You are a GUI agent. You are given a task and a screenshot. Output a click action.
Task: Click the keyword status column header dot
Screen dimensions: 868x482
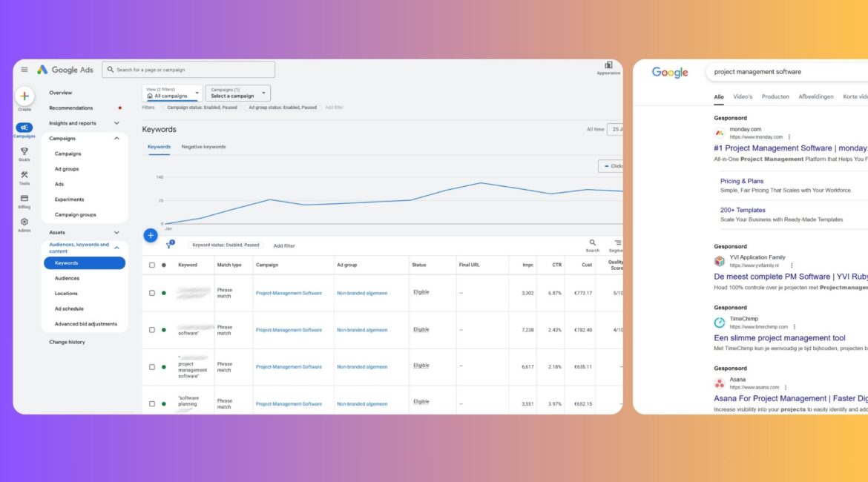point(164,265)
